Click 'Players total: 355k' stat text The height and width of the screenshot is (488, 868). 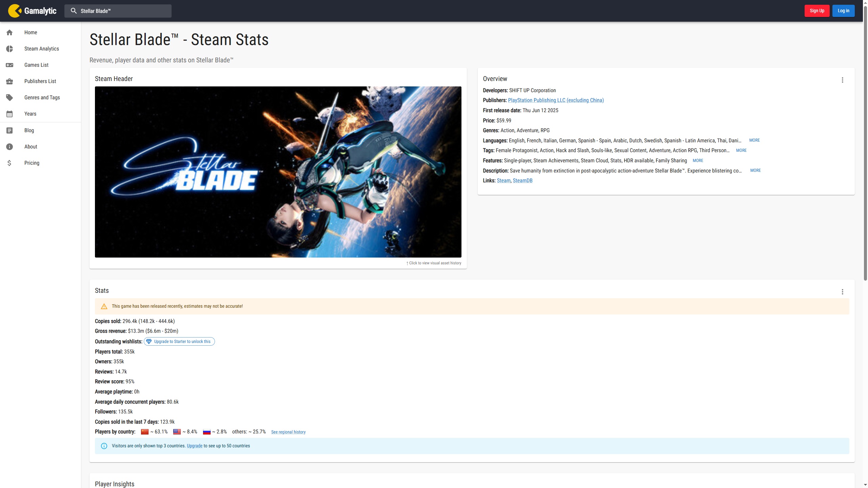(x=115, y=352)
